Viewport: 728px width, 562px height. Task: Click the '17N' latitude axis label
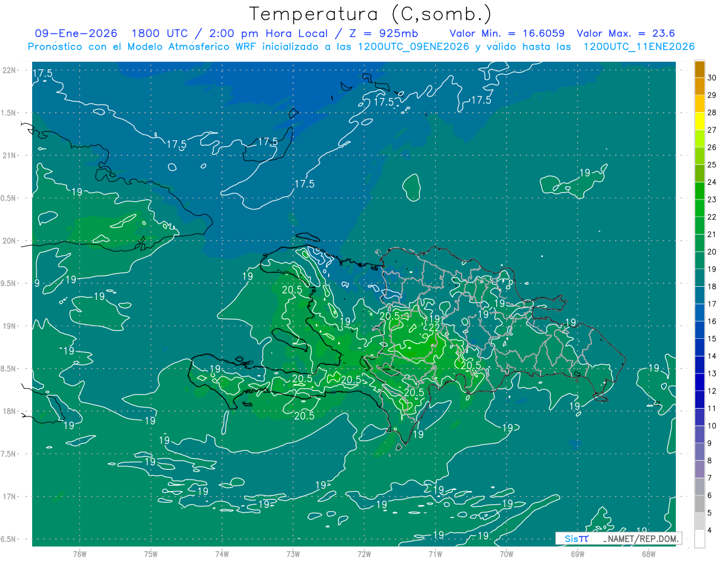click(x=9, y=497)
